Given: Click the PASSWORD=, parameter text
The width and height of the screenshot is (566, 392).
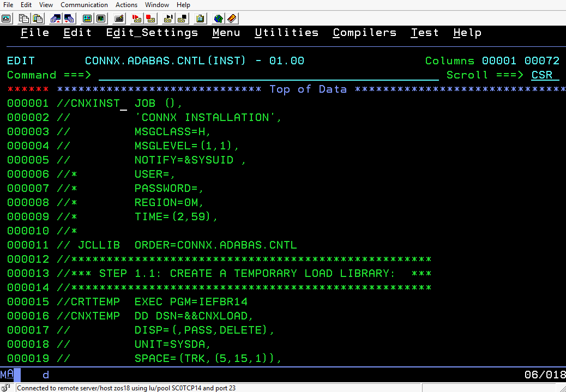Looking at the screenshot, I should tap(169, 188).
